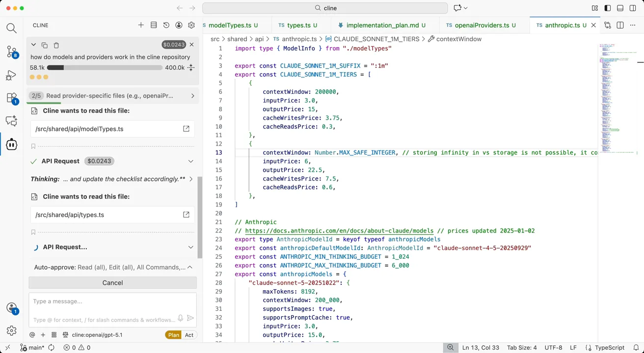Image resolution: width=644 pixels, height=353 pixels.
Task: Toggle the primary sidebar layout icon
Action: point(608,8)
